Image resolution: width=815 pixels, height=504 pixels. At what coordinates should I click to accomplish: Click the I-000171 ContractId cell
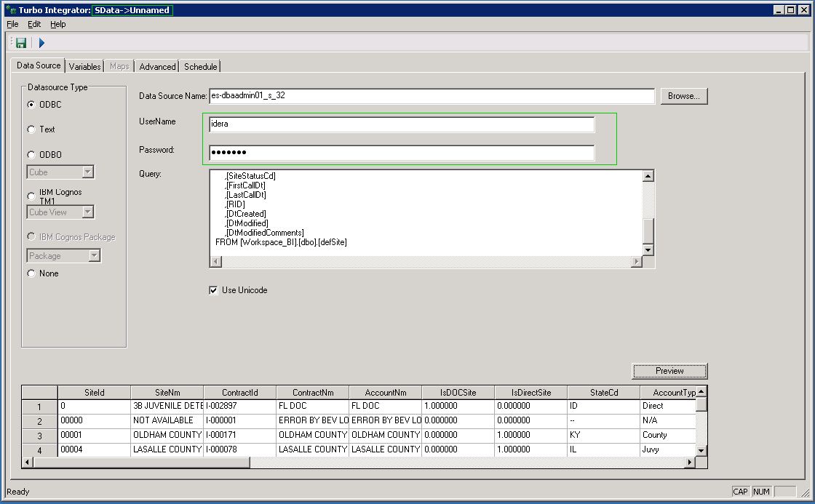pos(239,435)
